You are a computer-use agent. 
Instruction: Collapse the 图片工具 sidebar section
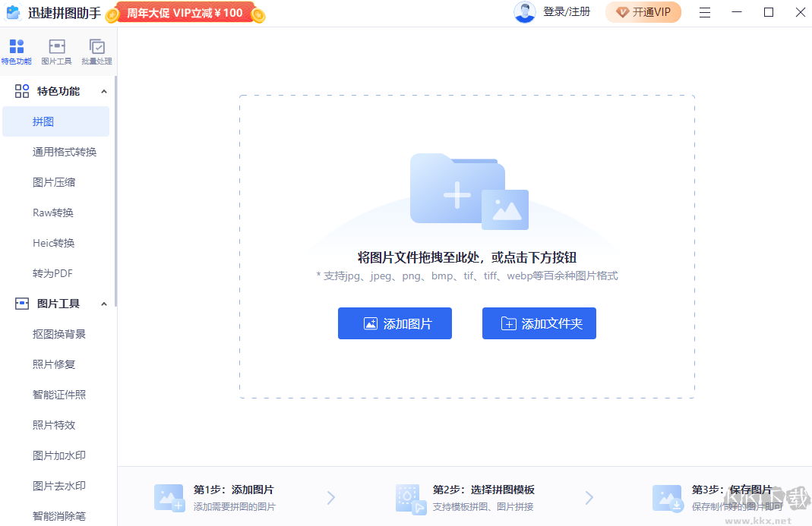(104, 303)
